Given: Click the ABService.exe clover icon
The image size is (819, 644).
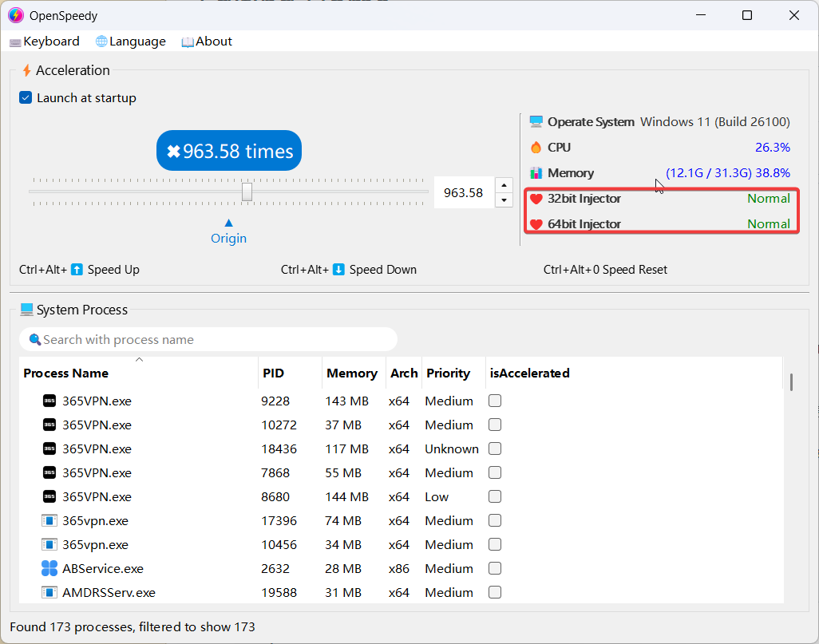Looking at the screenshot, I should pyautogui.click(x=49, y=568).
